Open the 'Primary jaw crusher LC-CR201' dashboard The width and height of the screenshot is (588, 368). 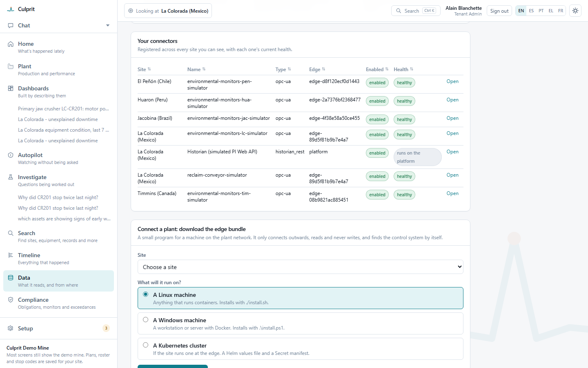[x=63, y=109]
